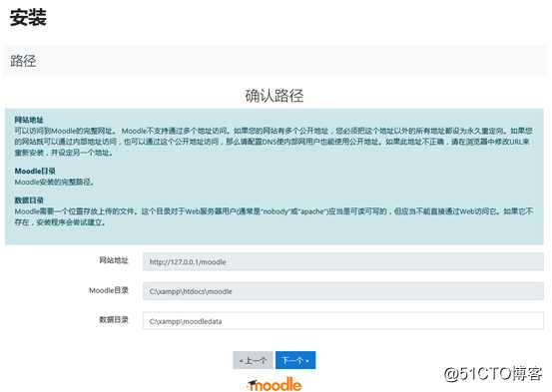Click the Moodle目录 field with C:\xampp\htdocs\moodle

pos(343,291)
